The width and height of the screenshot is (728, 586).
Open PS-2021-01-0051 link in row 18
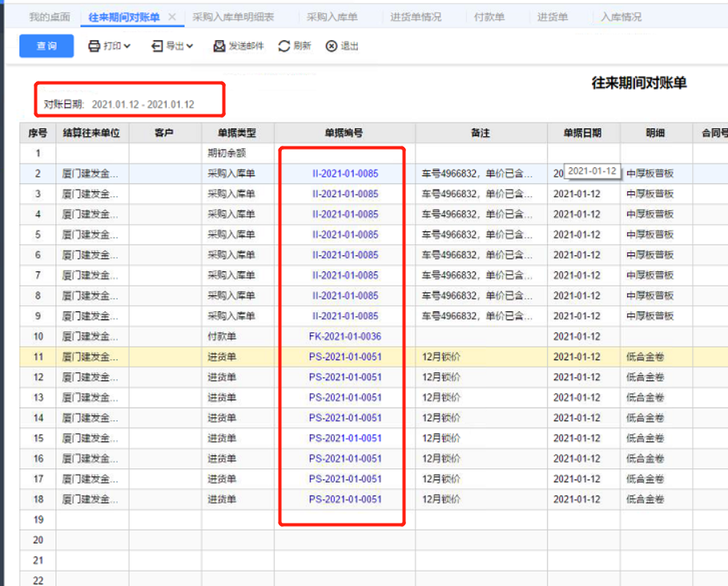345,500
